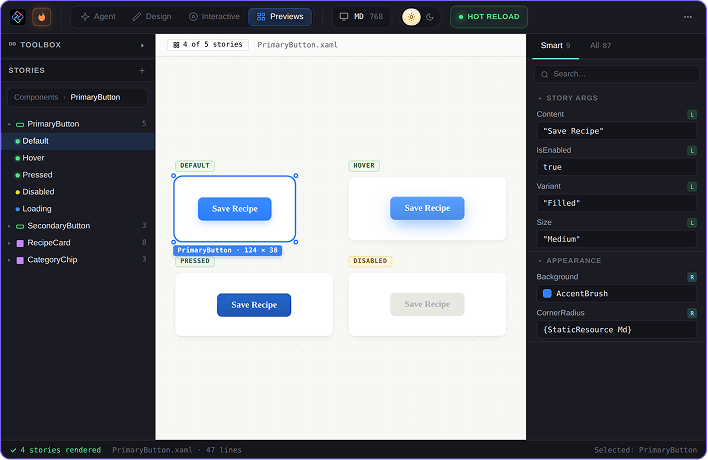Click the L badge next to Size
The height and width of the screenshot is (460, 708).
pyautogui.click(x=692, y=223)
